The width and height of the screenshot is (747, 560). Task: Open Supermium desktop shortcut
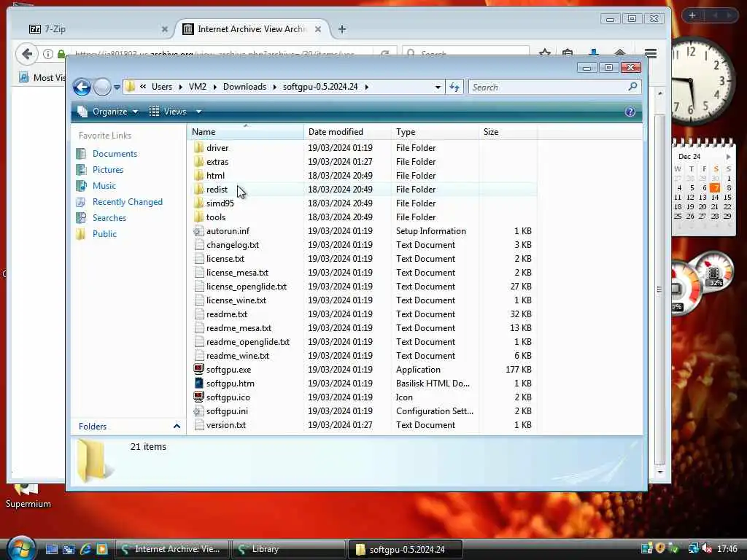pos(28,496)
